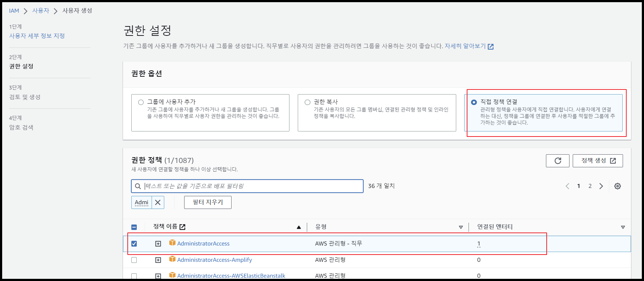The width and height of the screenshot is (644, 281).
Task: Click external link icon next to 정책 이름
Action: coord(182,227)
